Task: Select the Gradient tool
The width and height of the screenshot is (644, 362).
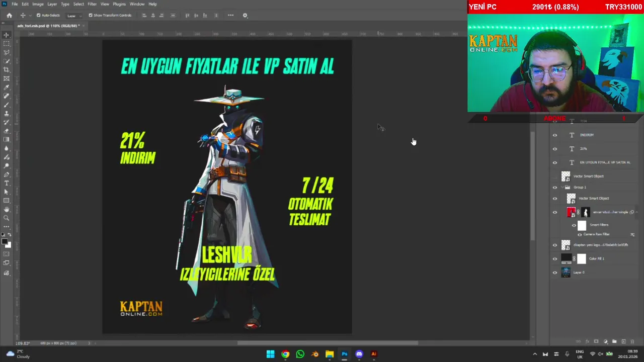Action: click(x=7, y=139)
